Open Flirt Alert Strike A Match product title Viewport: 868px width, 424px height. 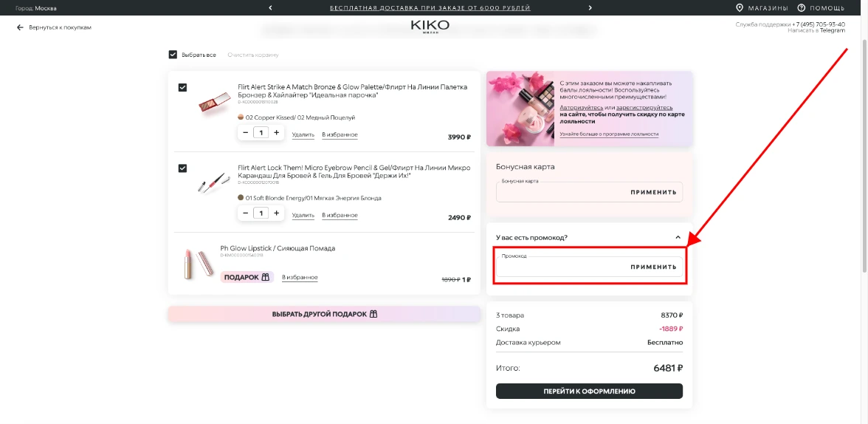(x=352, y=91)
